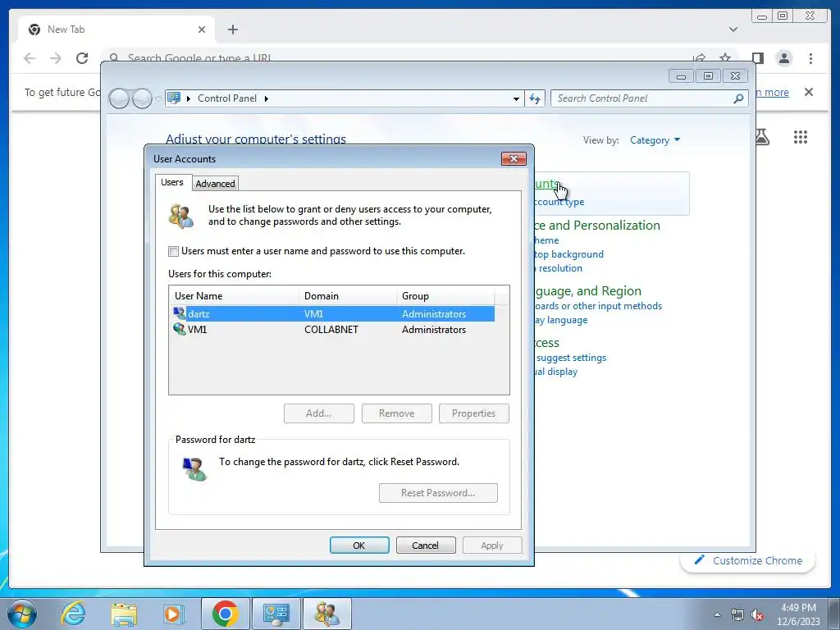Click the Remove button
The height and width of the screenshot is (630, 840).
[x=396, y=413]
